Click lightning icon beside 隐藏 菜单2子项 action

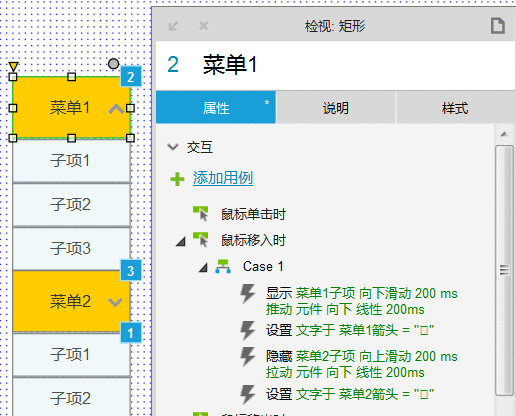coord(248,357)
